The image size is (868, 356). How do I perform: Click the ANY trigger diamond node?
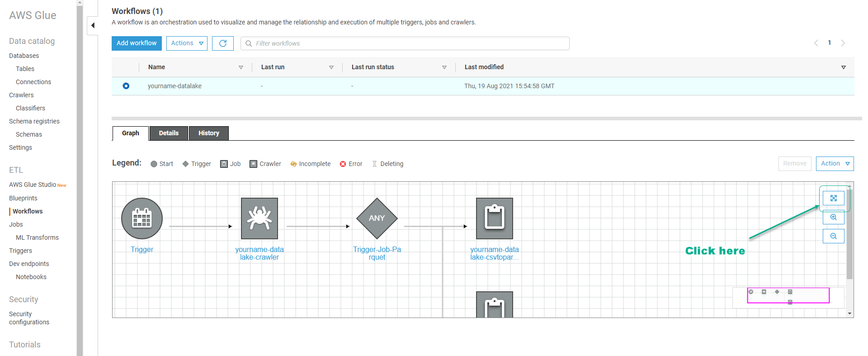(377, 218)
